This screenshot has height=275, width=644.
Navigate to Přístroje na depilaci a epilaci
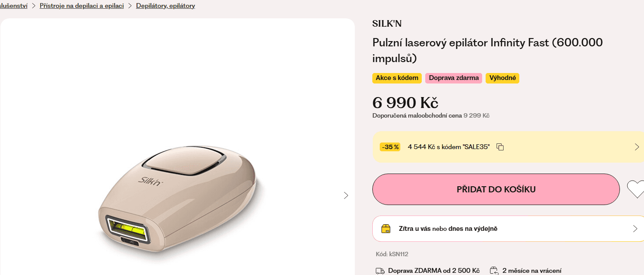pyautogui.click(x=82, y=6)
